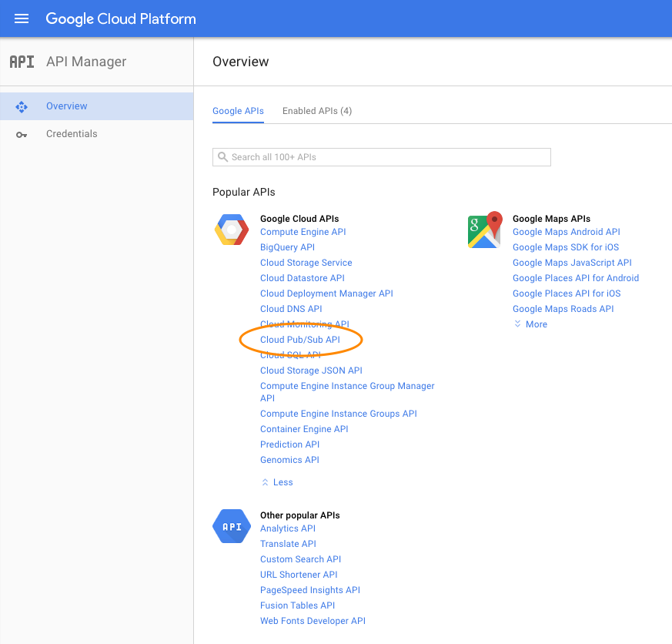The width and height of the screenshot is (672, 644).
Task: Switch to the Google APIs tab
Action: click(238, 111)
